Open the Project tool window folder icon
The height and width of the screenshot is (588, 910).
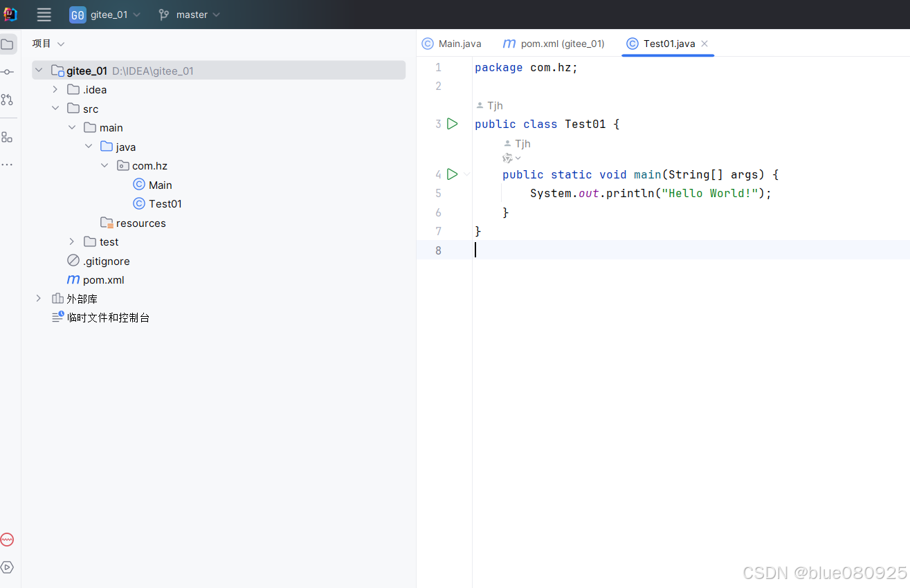click(7, 44)
